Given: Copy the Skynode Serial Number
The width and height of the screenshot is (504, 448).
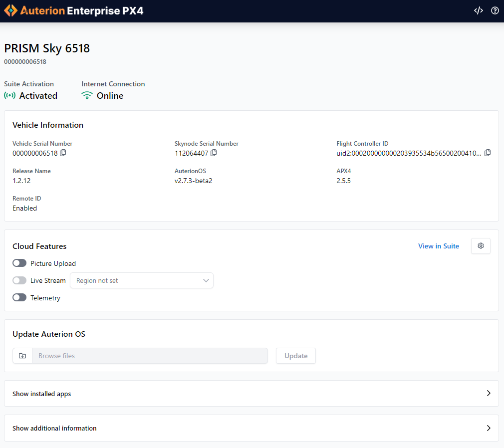Looking at the screenshot, I should [x=214, y=153].
